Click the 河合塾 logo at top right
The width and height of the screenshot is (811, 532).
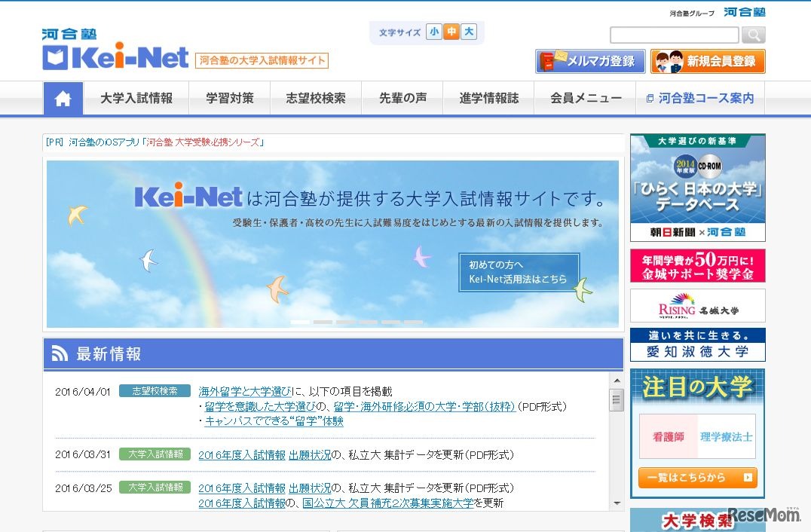click(x=744, y=12)
